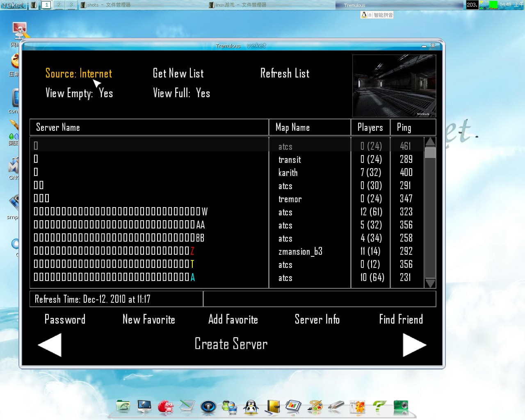The image size is (525, 420).
Task: Open the user and globe network dock icon
Action: point(230,406)
